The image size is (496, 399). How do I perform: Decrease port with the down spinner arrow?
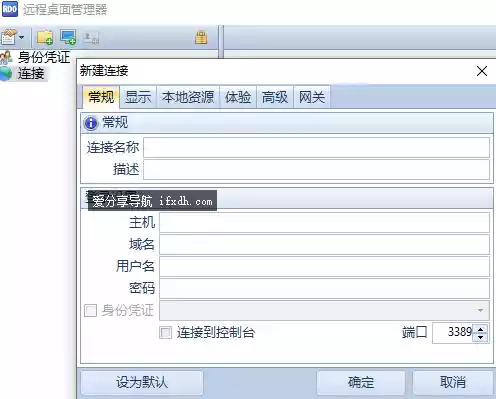(x=480, y=337)
